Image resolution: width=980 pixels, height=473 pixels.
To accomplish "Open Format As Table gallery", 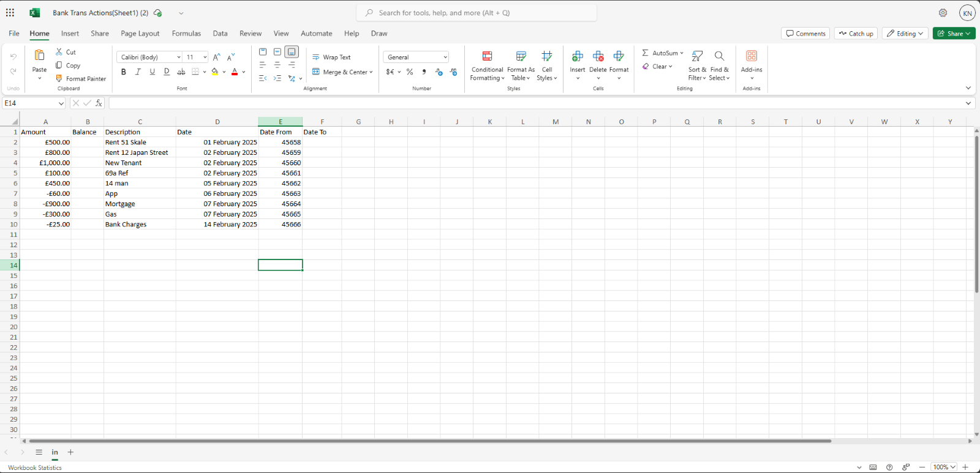I will 521,65.
